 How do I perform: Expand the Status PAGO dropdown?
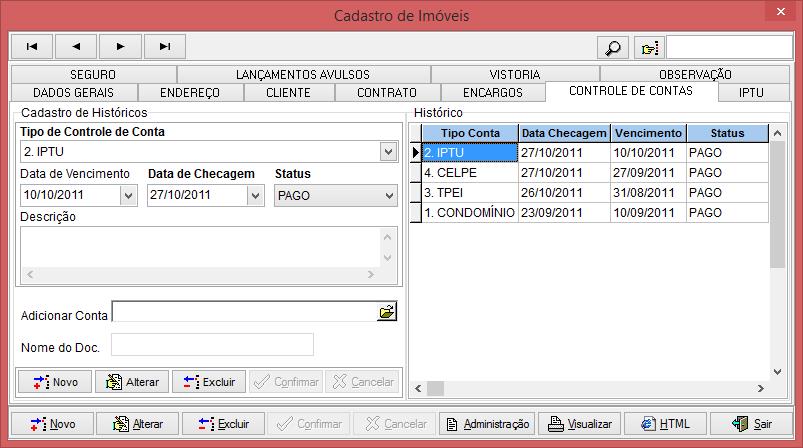pos(388,196)
